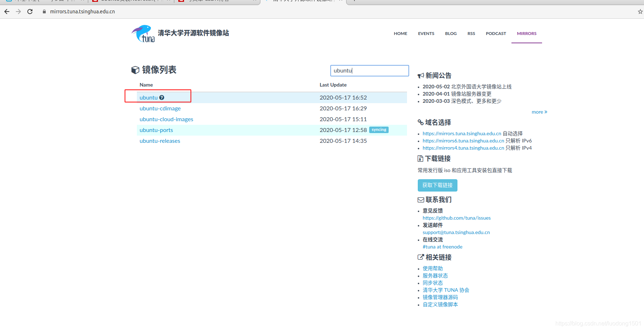Open the ubuntu-releases mirror link

point(160,141)
